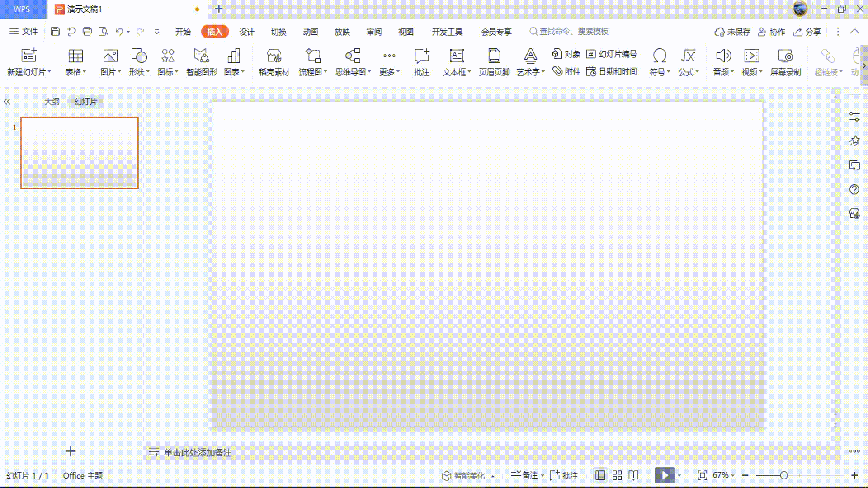Zoom out with minus button
This screenshot has height=488, width=868.
(x=745, y=475)
